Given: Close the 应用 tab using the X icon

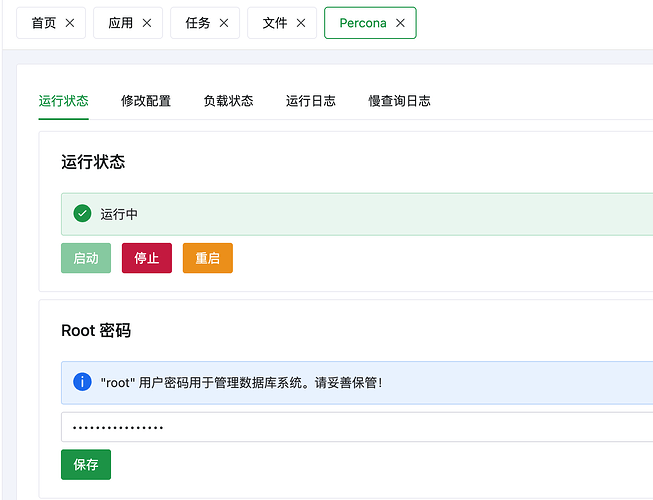Looking at the screenshot, I should point(147,23).
